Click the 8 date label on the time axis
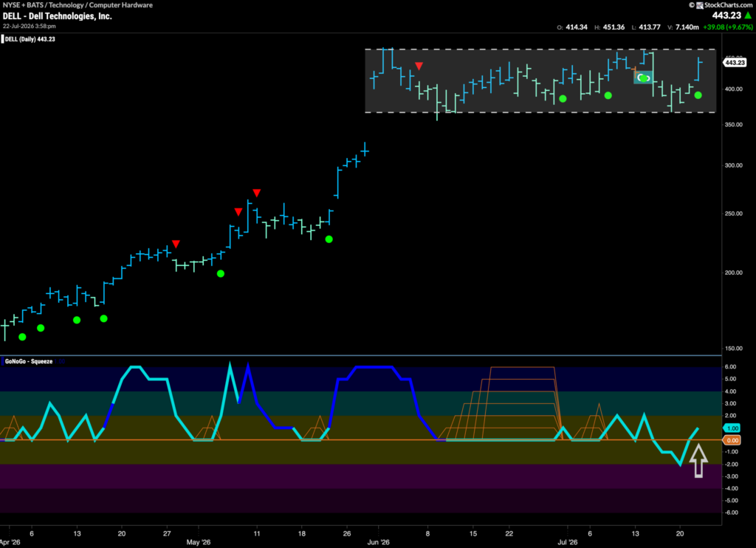756x548 pixels. click(427, 533)
